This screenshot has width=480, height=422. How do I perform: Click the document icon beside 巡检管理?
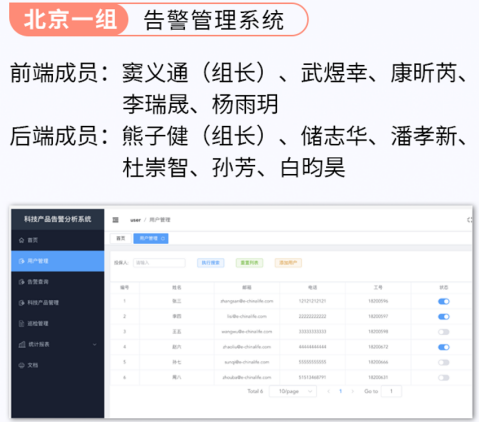[22, 324]
